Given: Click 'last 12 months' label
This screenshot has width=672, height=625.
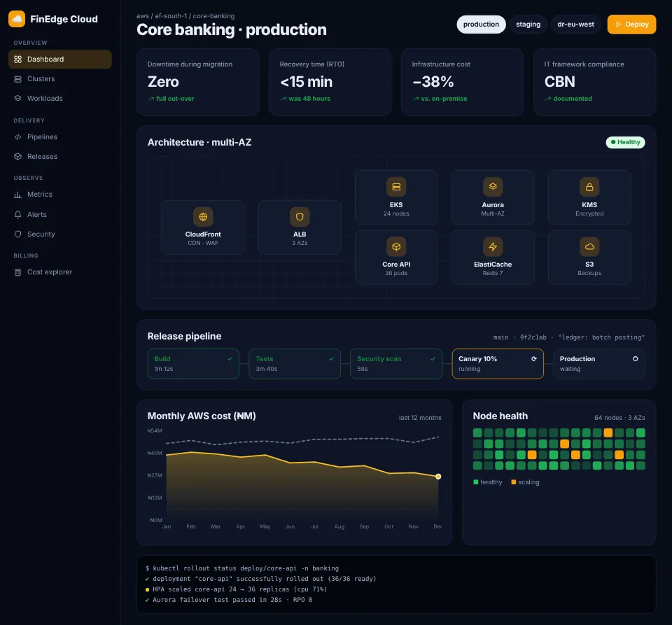Looking at the screenshot, I should 420,418.
